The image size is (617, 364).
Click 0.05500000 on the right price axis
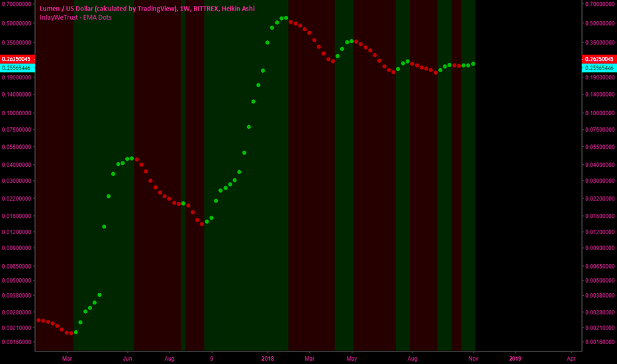coord(600,147)
